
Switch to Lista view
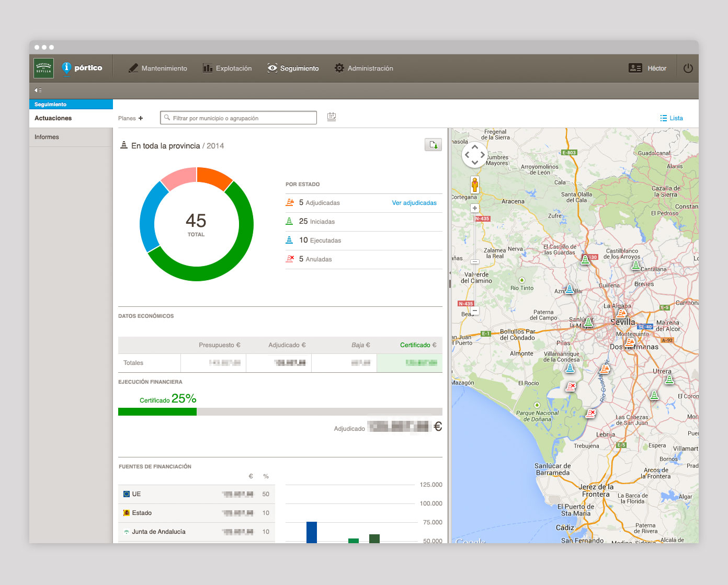(x=672, y=118)
